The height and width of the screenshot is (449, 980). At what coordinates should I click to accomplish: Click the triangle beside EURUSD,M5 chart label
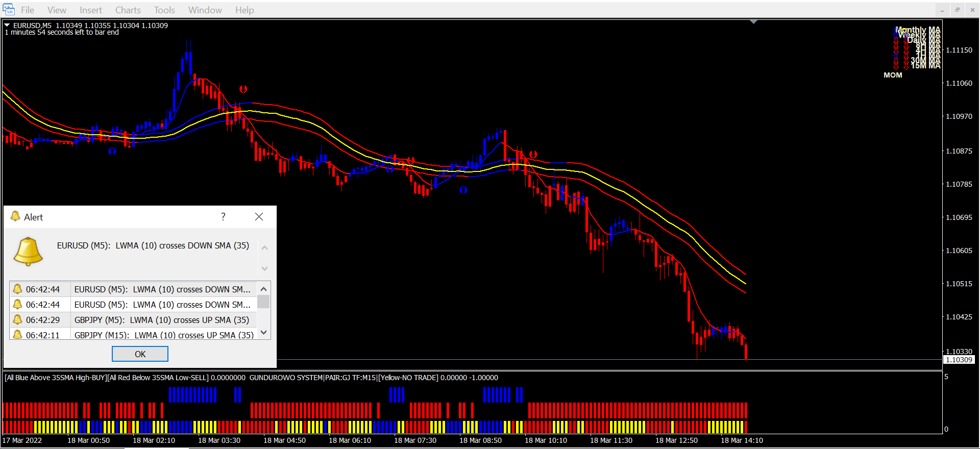point(7,25)
